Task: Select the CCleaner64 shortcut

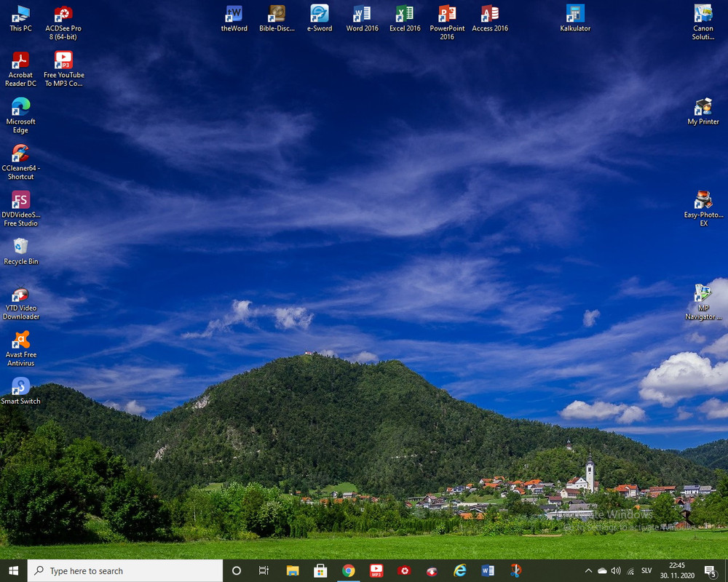Action: [20, 162]
